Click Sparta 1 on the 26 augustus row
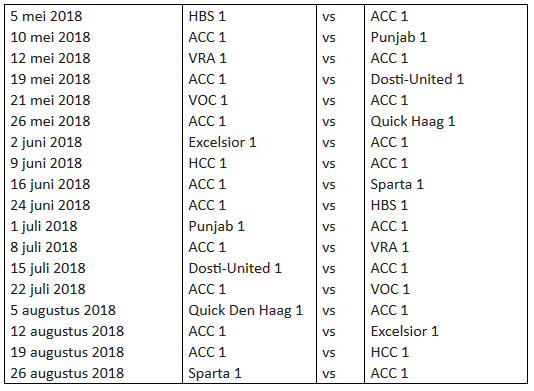The height and width of the screenshot is (391, 534). tap(215, 374)
